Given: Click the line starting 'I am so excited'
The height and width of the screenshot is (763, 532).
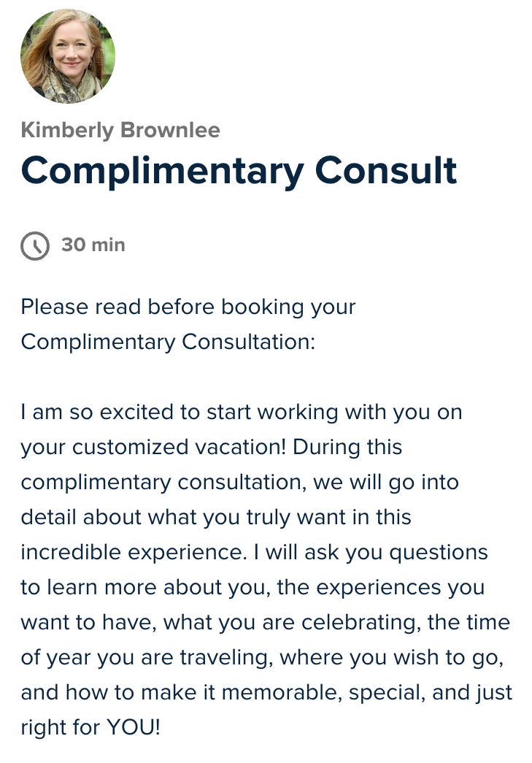Looking at the screenshot, I should coord(241,412).
